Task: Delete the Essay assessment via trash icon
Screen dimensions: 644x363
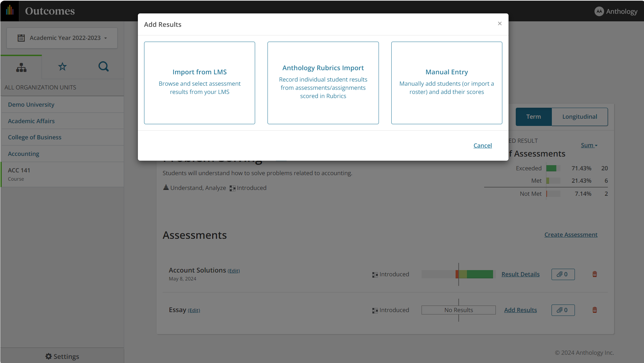Action: (594, 310)
